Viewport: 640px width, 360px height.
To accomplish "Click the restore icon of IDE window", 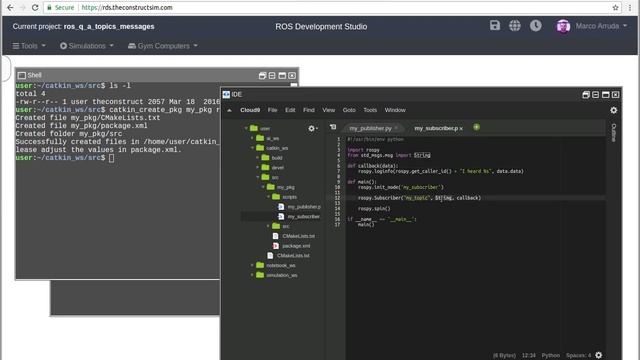I will (586, 95).
